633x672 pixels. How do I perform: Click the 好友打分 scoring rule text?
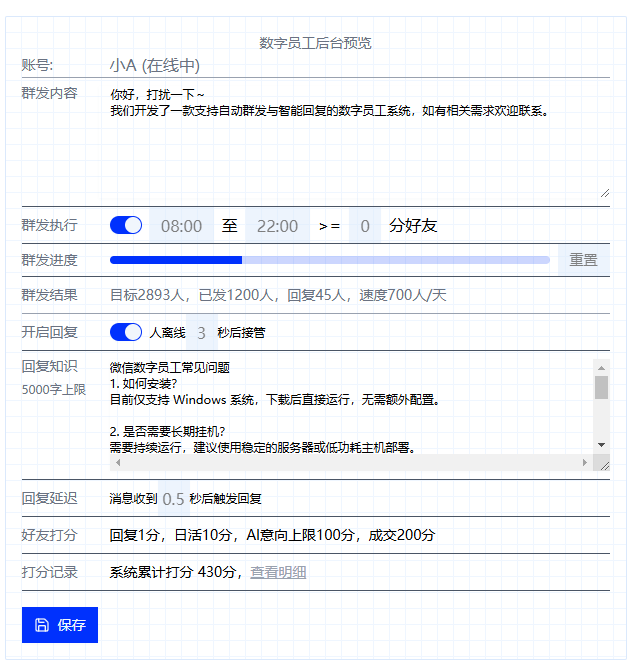coord(273,535)
